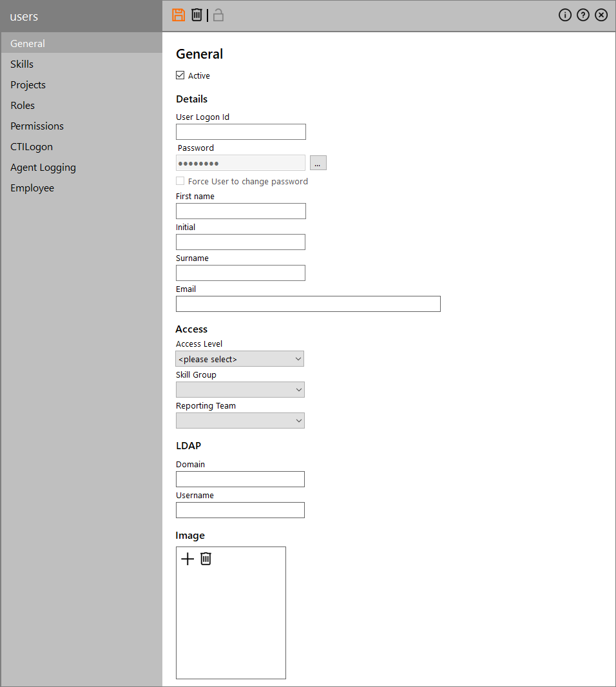This screenshot has width=616, height=687.
Task: Click into the First name field
Action: pyautogui.click(x=241, y=211)
